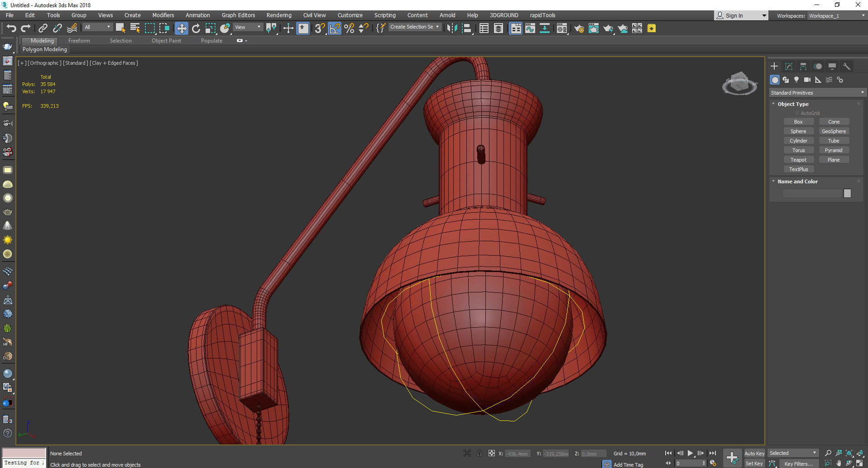The image size is (868, 468).
Task: Click the Add Time Tag area
Action: pyautogui.click(x=628, y=464)
